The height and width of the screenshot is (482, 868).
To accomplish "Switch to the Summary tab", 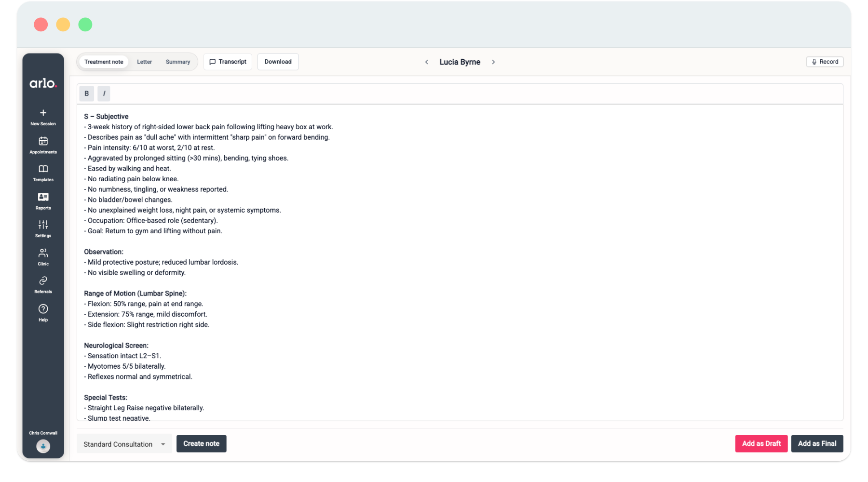I will tap(177, 61).
